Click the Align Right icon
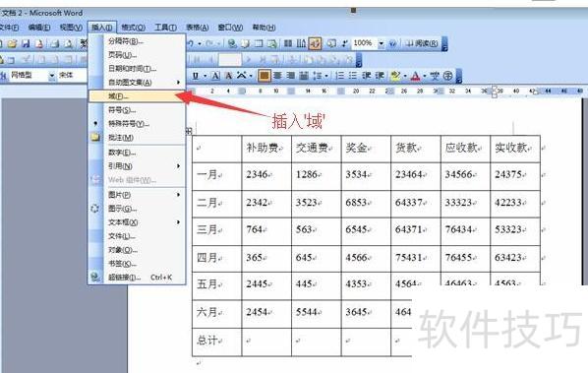 [x=291, y=76]
